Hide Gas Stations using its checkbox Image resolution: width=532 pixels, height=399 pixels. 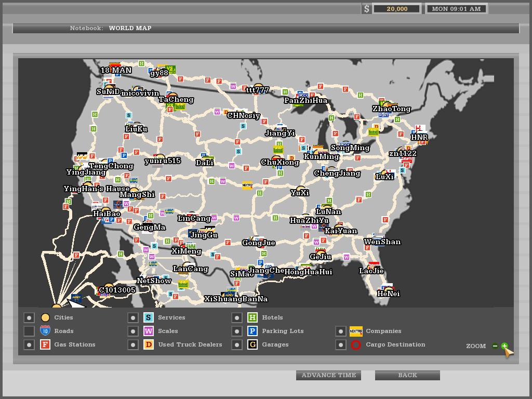click(x=29, y=345)
